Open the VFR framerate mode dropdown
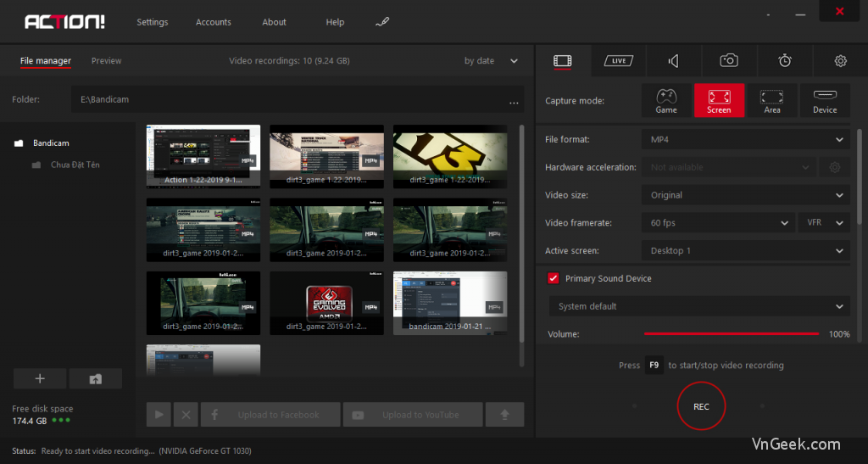Screen dimensions: 868x464 tap(824, 222)
